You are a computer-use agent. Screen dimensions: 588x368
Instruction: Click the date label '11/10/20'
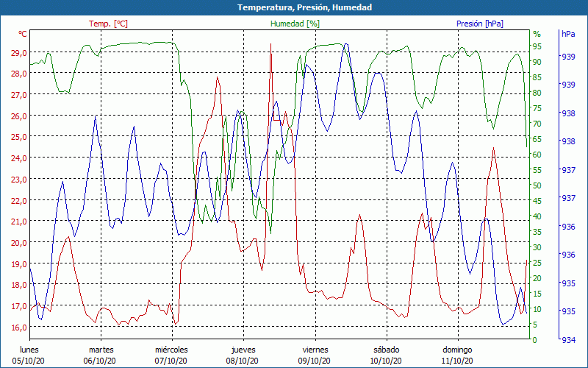click(456, 361)
